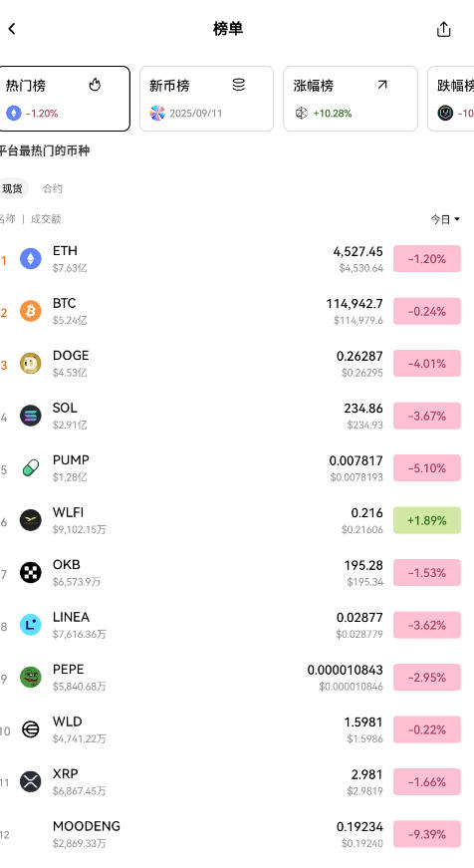Select the 现货 spot filter
Viewport: 474px width, 868px height.
[x=12, y=188]
